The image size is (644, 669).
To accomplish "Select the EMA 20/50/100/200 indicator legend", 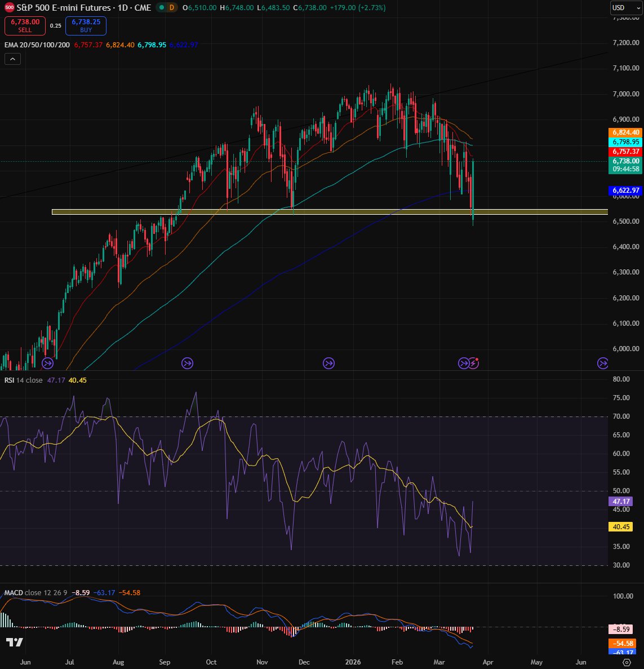I will point(37,45).
